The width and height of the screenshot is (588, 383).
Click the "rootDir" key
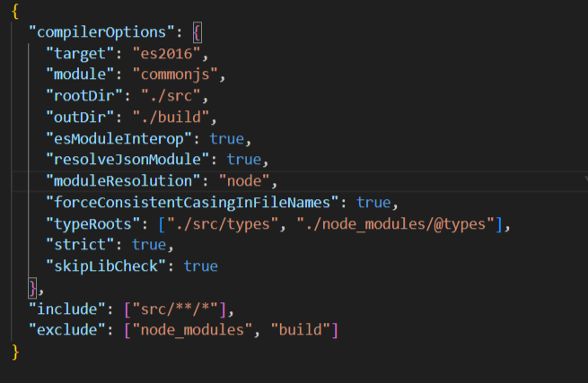[x=84, y=96]
